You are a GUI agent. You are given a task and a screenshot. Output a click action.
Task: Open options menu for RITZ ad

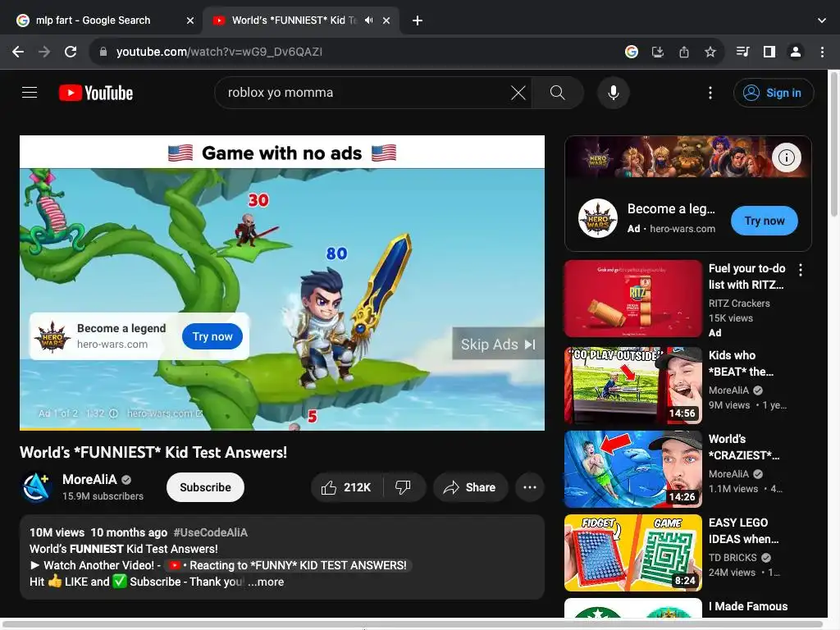(801, 270)
